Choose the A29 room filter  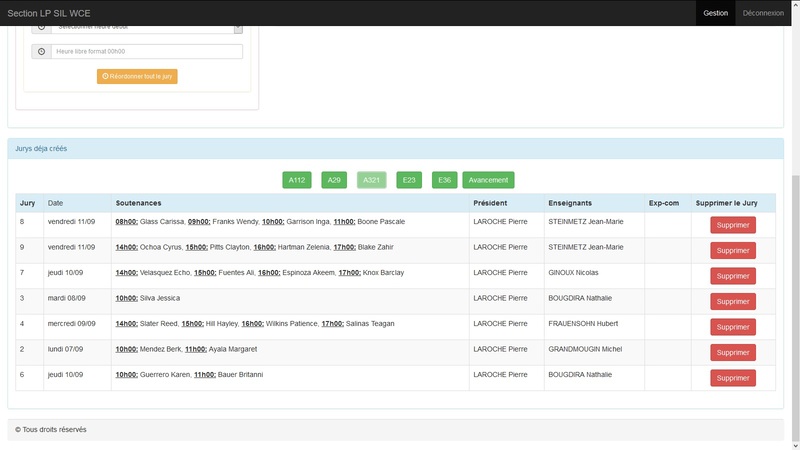click(x=335, y=180)
